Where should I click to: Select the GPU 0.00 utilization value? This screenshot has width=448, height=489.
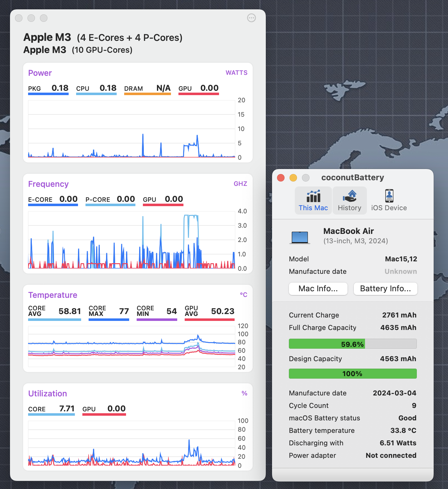[104, 409]
